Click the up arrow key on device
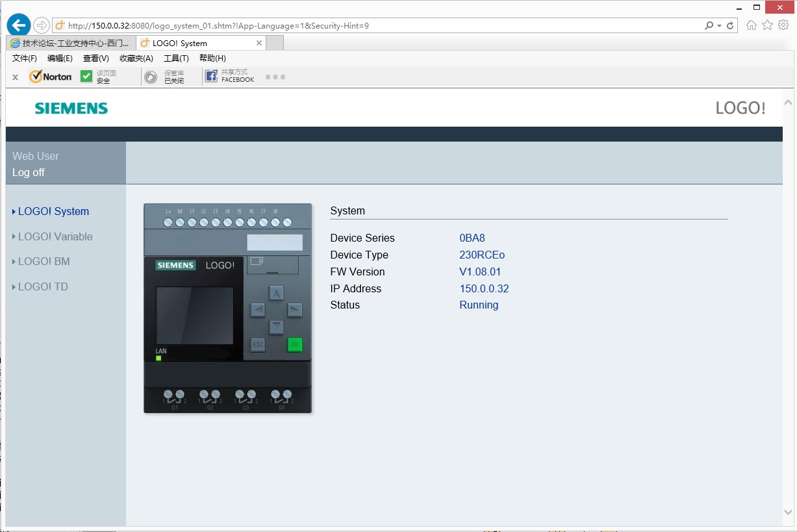797x532 pixels. [277, 294]
